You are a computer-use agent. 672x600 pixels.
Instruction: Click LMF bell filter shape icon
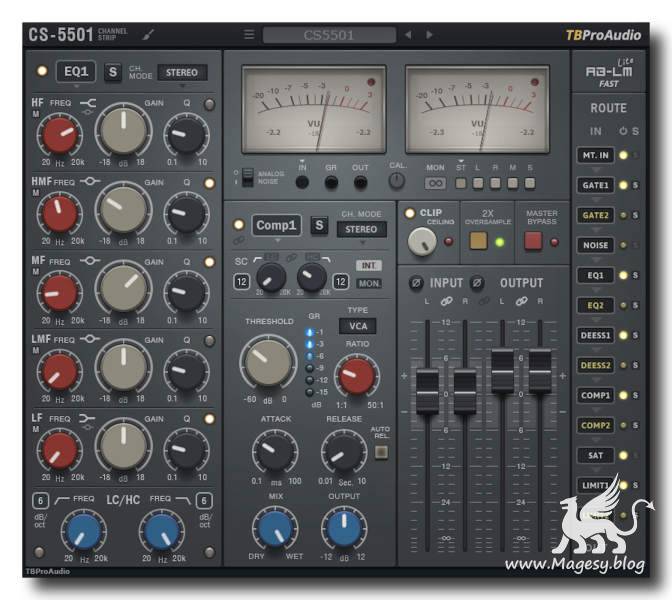(x=90, y=339)
